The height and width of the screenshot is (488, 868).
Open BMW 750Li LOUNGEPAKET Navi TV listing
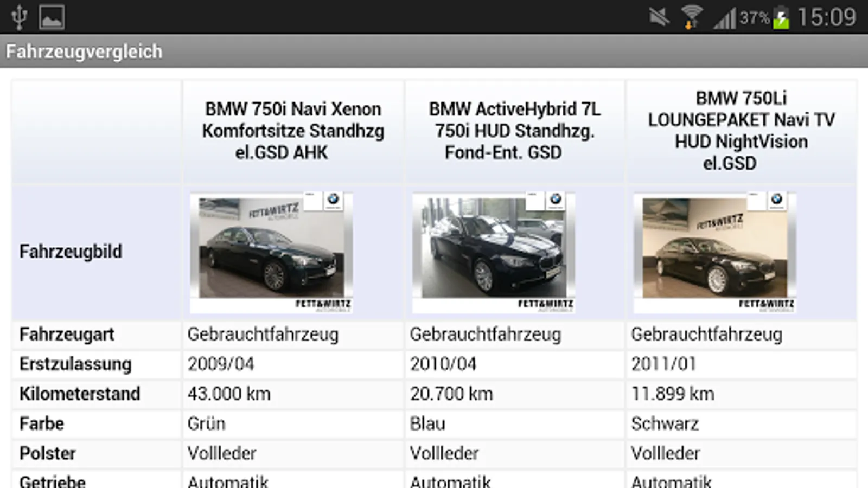741,131
